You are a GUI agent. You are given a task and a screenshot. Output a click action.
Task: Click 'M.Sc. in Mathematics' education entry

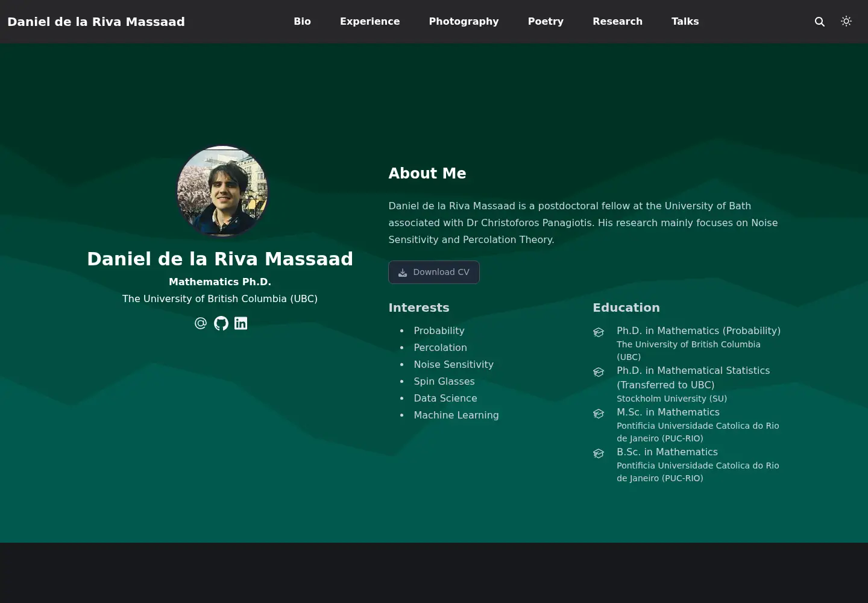(x=668, y=412)
